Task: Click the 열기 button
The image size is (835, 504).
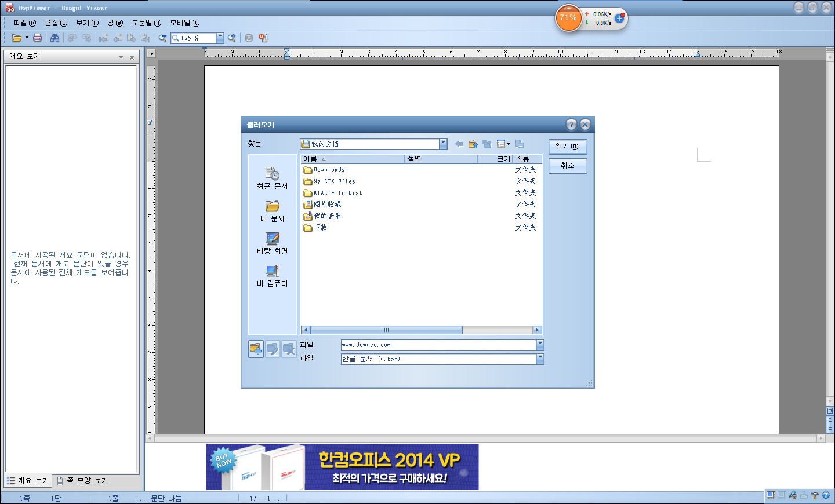Action: [x=567, y=147]
